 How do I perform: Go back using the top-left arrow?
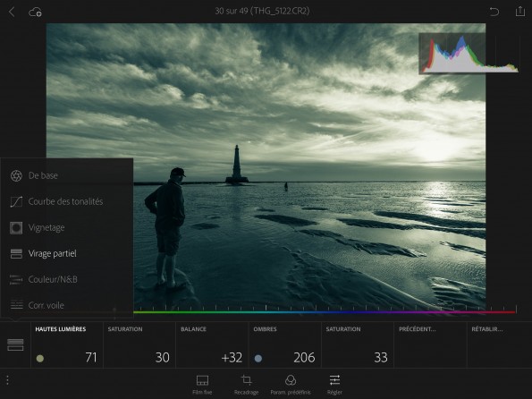click(12, 12)
